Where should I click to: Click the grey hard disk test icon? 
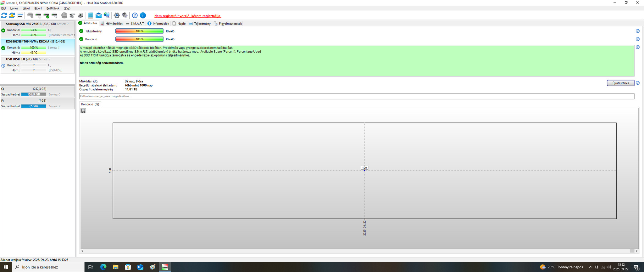point(30,15)
